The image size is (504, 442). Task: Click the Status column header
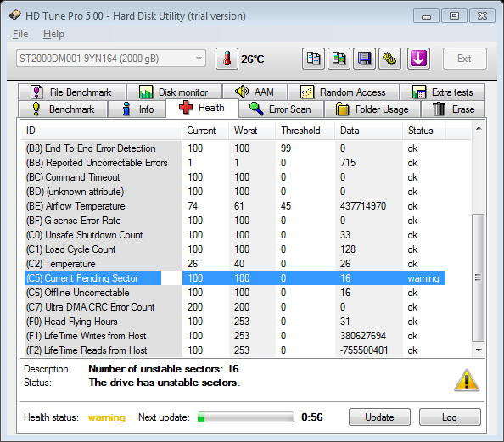424,131
